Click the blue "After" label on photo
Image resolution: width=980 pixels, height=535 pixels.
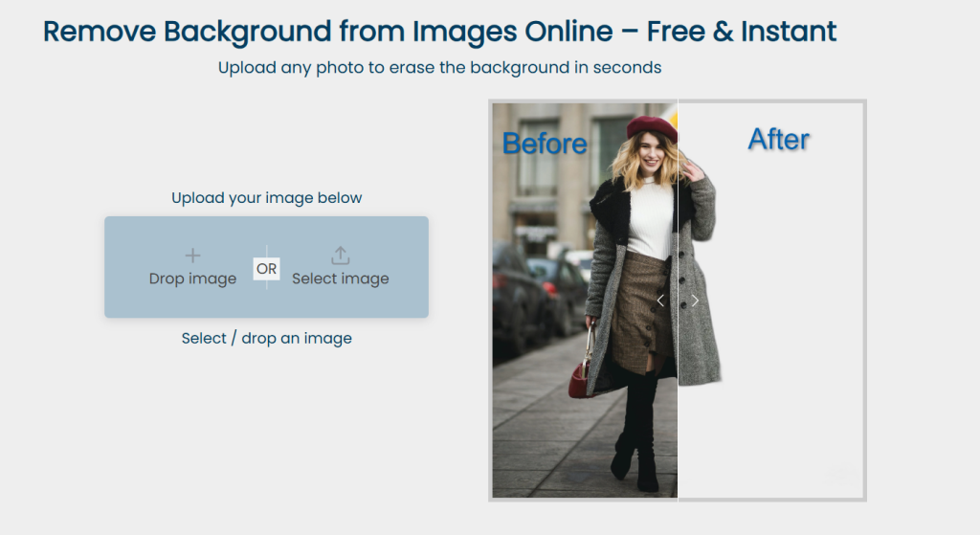tap(778, 140)
